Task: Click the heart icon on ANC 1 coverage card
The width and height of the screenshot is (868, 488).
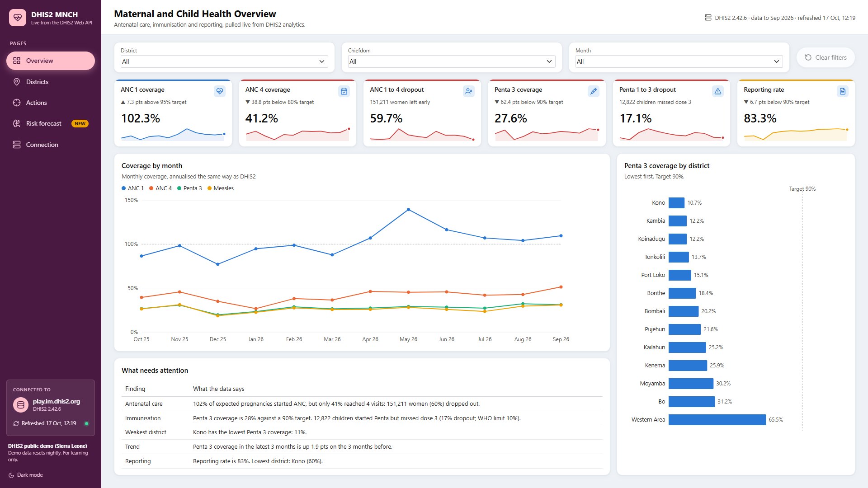Action: (220, 91)
